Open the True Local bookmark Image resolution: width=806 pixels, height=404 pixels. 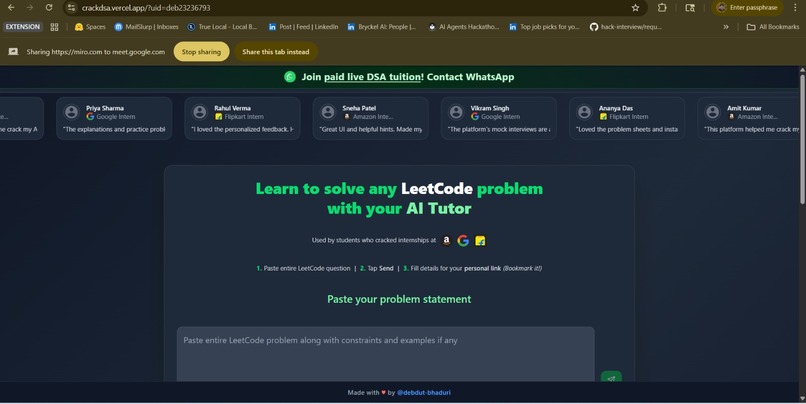click(222, 27)
